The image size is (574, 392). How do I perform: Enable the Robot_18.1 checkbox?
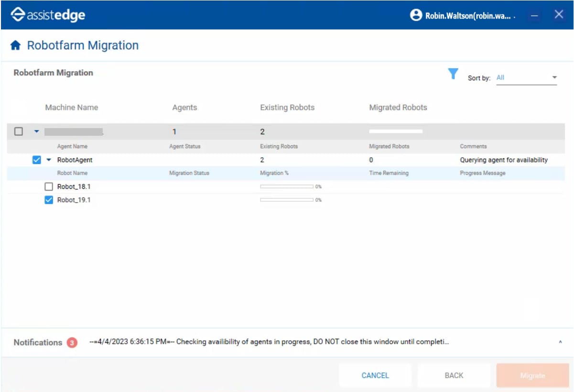pyautogui.click(x=48, y=186)
